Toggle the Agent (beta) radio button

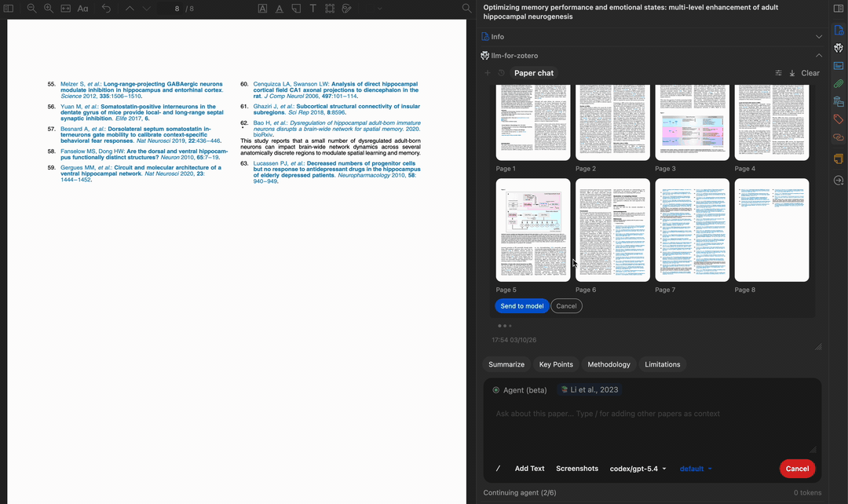pyautogui.click(x=496, y=390)
